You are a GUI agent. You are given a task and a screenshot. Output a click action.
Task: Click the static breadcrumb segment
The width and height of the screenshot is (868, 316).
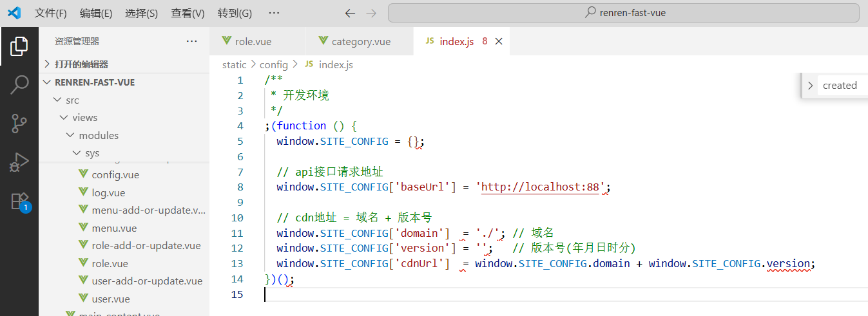pyautogui.click(x=235, y=64)
